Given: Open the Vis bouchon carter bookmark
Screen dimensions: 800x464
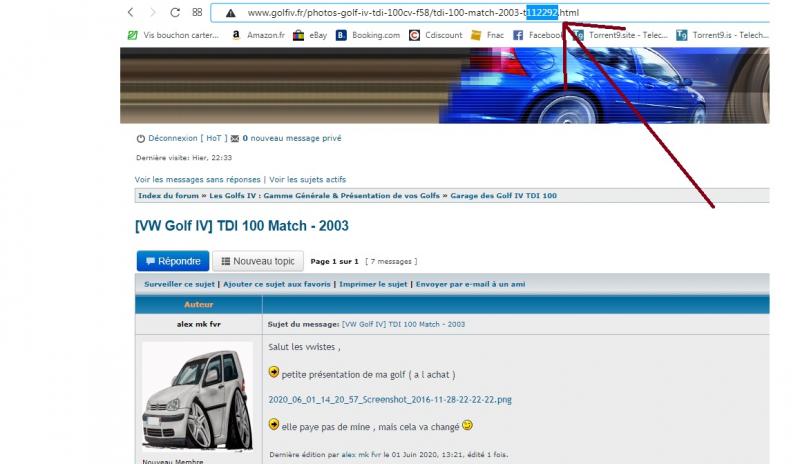Looking at the screenshot, I should pos(181,35).
